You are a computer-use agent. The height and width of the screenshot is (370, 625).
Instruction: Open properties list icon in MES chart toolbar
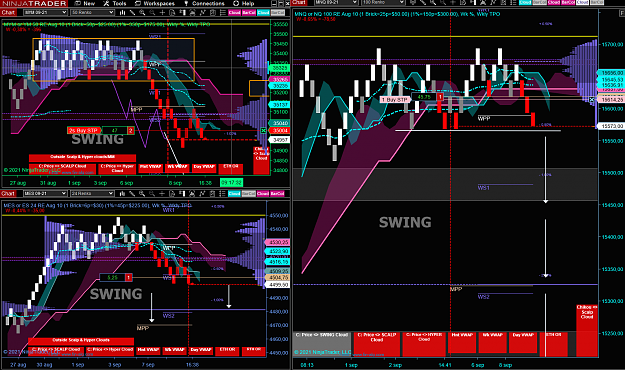(223, 193)
